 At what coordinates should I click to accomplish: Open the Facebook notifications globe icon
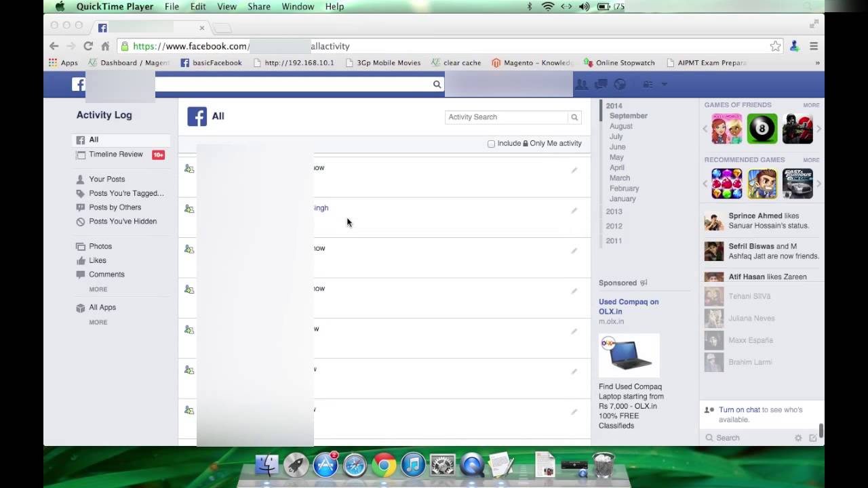click(620, 84)
